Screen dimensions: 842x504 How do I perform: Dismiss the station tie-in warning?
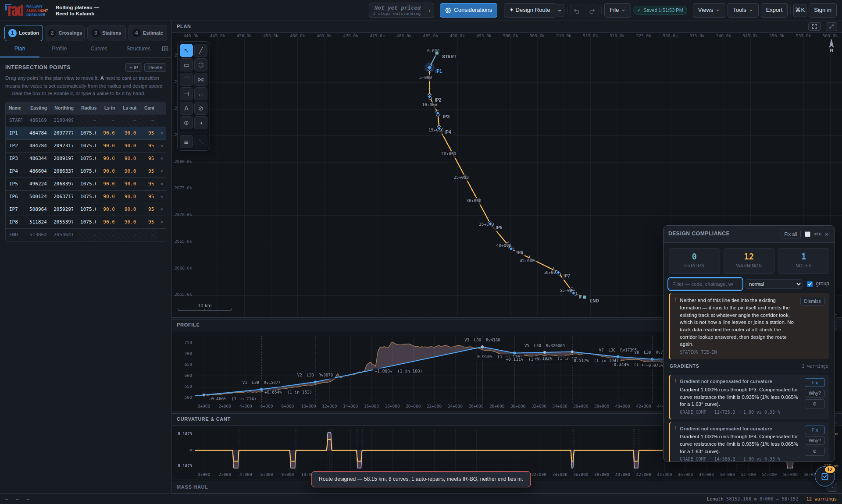tap(812, 301)
